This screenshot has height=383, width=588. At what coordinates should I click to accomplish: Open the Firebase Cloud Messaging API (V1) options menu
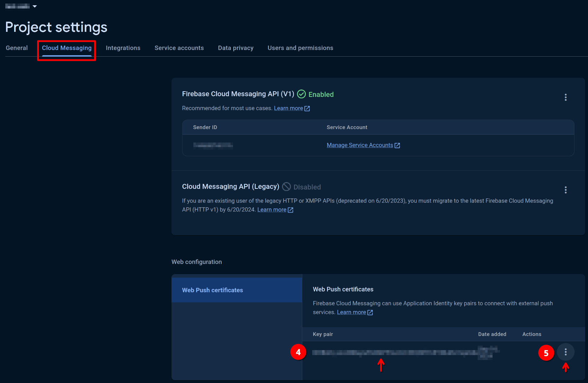pos(566,97)
